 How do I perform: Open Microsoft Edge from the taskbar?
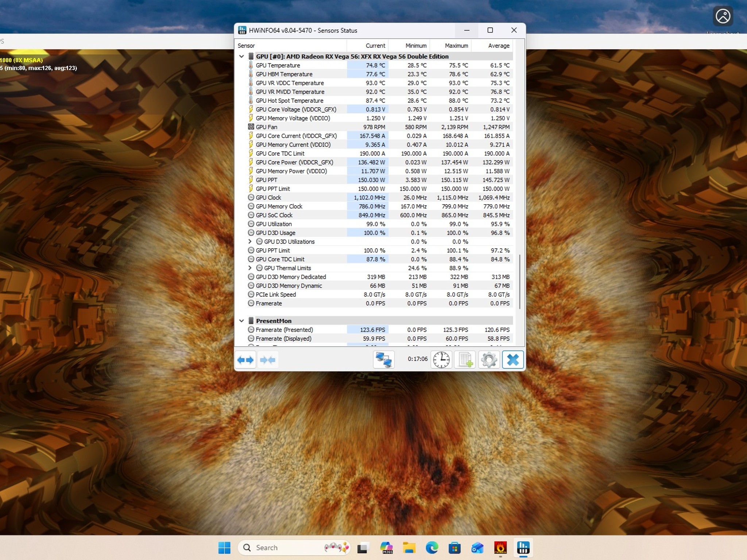point(432,548)
